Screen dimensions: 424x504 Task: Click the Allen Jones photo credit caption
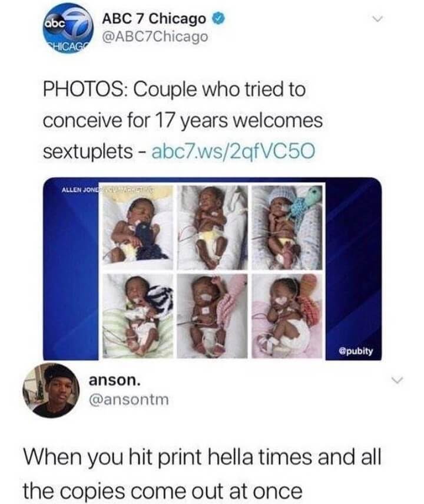[106, 190]
